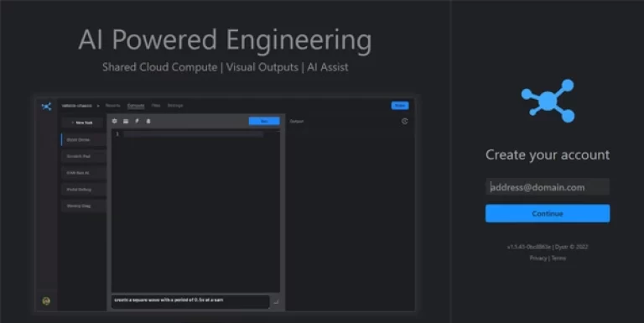The width and height of the screenshot is (644, 323).
Task: Click the blue Run button
Action: (x=264, y=121)
